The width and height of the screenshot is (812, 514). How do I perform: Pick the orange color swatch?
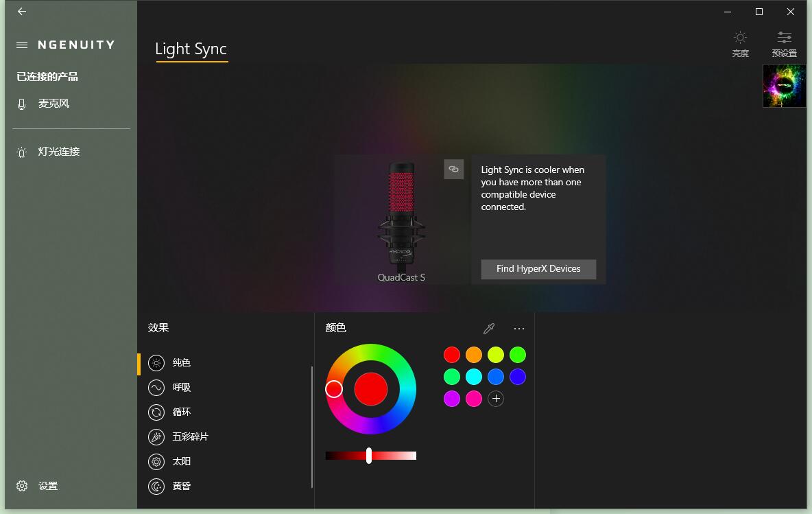pyautogui.click(x=474, y=355)
